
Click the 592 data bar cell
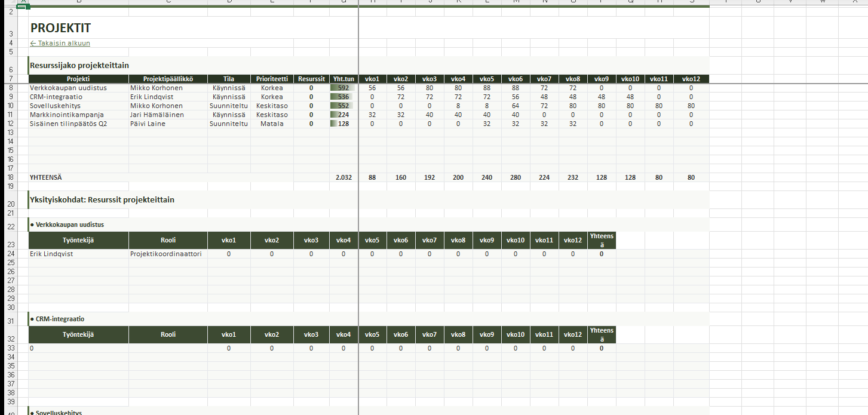[x=343, y=88]
